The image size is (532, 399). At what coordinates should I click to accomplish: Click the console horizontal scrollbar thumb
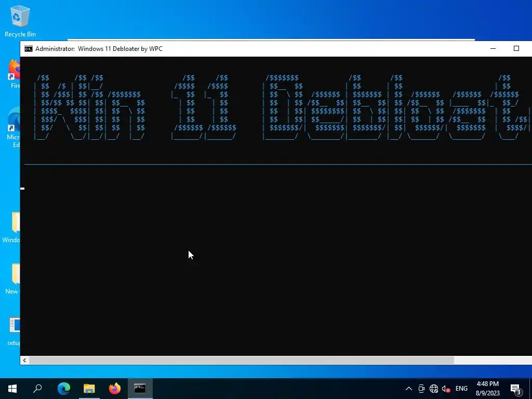[x=242, y=361]
